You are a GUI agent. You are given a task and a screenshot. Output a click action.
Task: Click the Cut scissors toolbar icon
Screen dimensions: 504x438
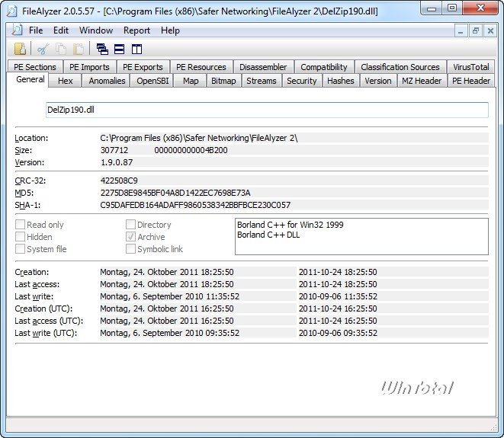[43, 49]
